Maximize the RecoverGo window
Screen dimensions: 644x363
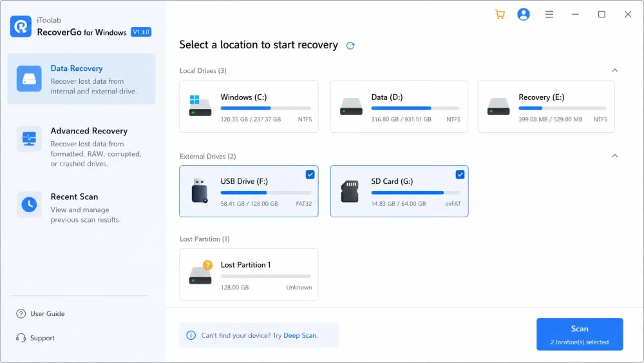click(601, 14)
